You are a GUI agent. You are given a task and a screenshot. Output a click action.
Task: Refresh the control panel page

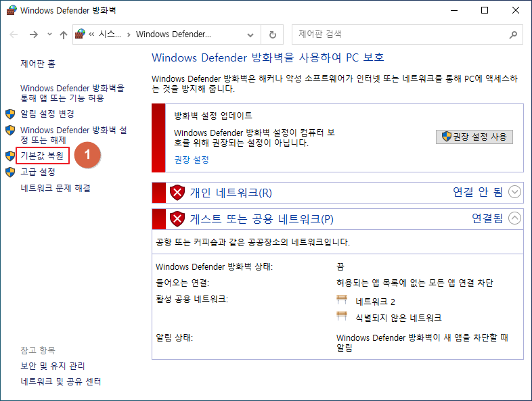tap(273, 34)
